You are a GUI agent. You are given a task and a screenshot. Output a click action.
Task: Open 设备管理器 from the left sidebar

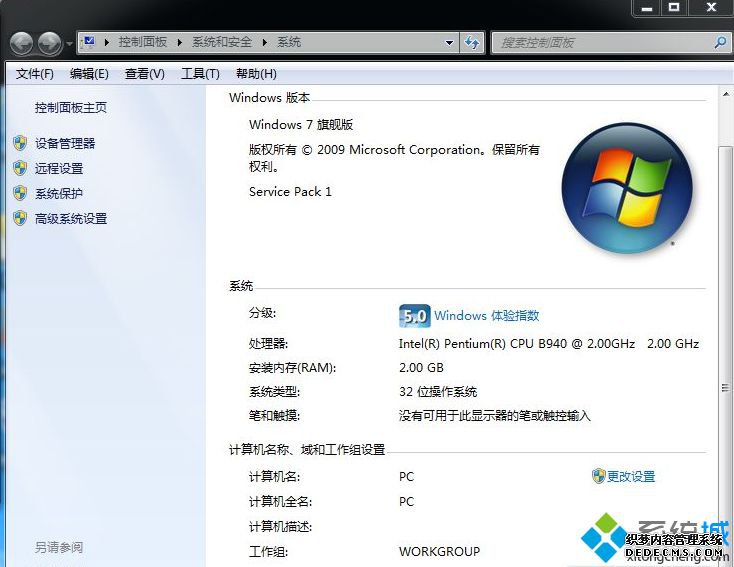[65, 143]
